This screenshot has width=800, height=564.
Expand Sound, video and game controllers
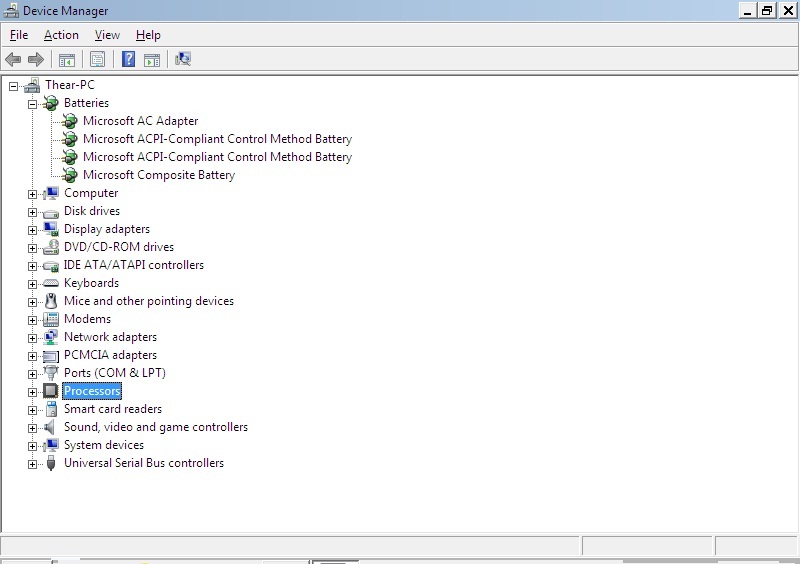coord(32,428)
